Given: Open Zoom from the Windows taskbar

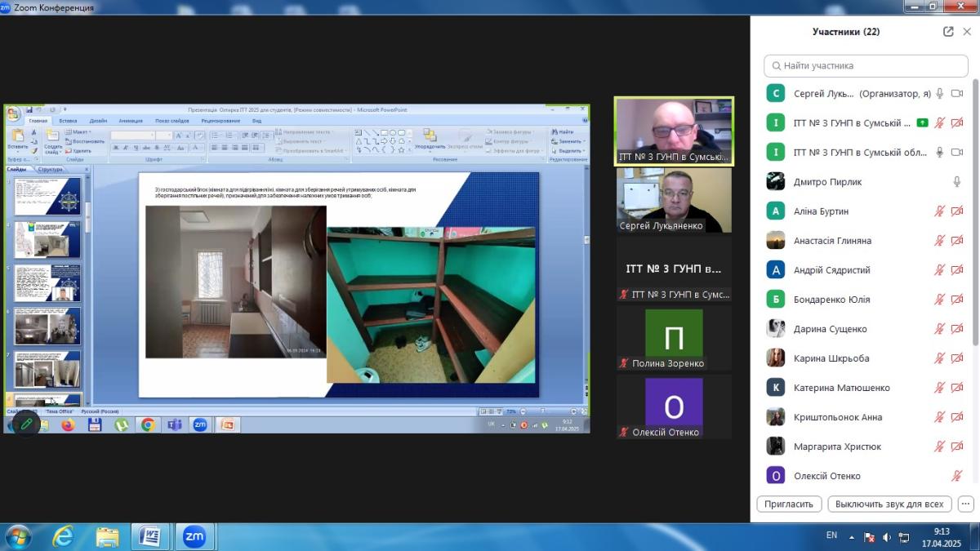Looking at the screenshot, I should click(194, 536).
